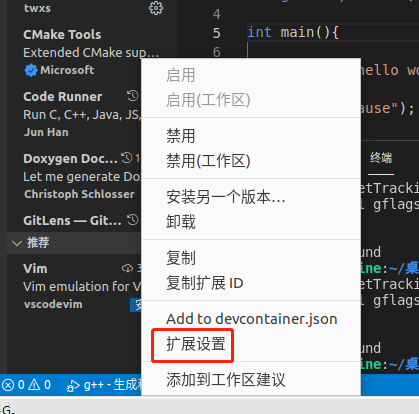Open the Code Runner extension entry
419x414 pixels.
[x=63, y=97]
